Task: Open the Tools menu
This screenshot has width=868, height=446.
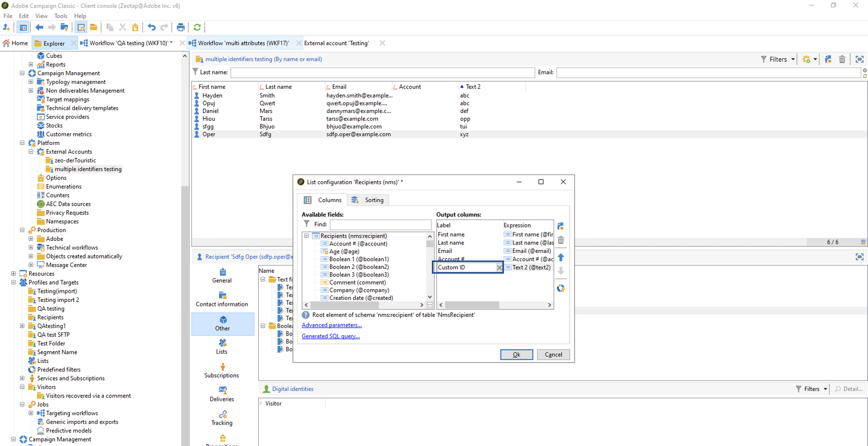Action: (x=61, y=16)
